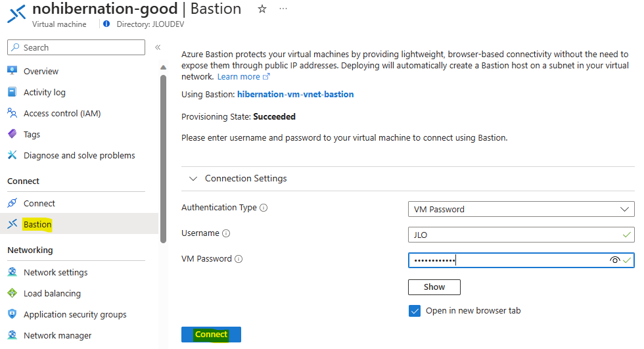Image resolution: width=644 pixels, height=349 pixels.
Task: Click the blue Connect button
Action: pos(211,335)
